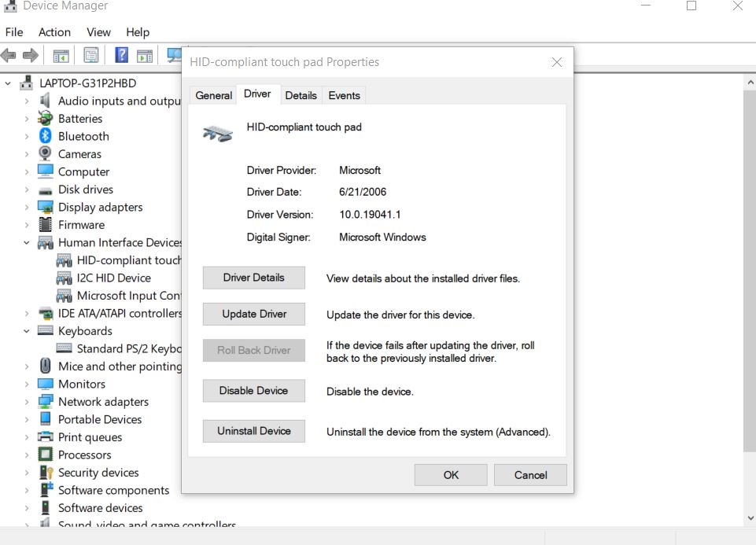Select the Processors chip icon
The image size is (756, 545).
pyautogui.click(x=46, y=455)
